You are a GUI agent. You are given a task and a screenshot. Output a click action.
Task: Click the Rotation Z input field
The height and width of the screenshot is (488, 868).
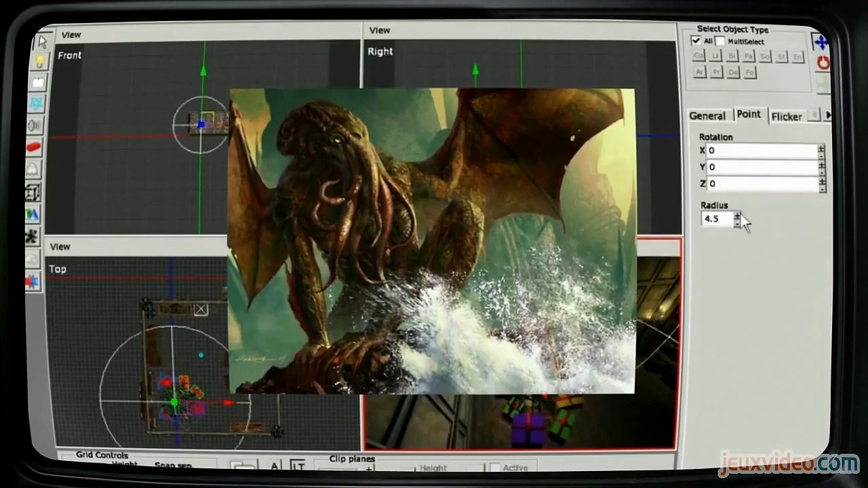[x=762, y=184]
